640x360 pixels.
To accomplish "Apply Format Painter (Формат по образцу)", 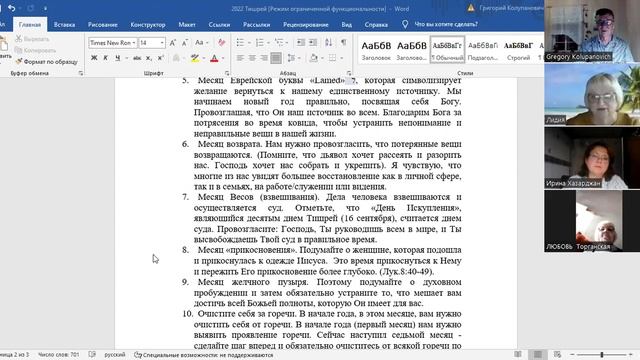I will tap(47, 62).
